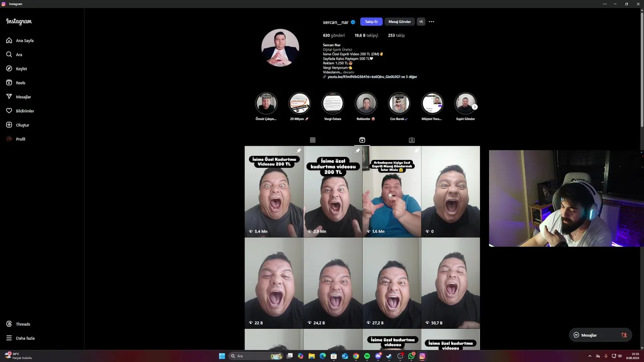Click the Takip Et follow button
This screenshot has width=644, height=362.
[371, 22]
